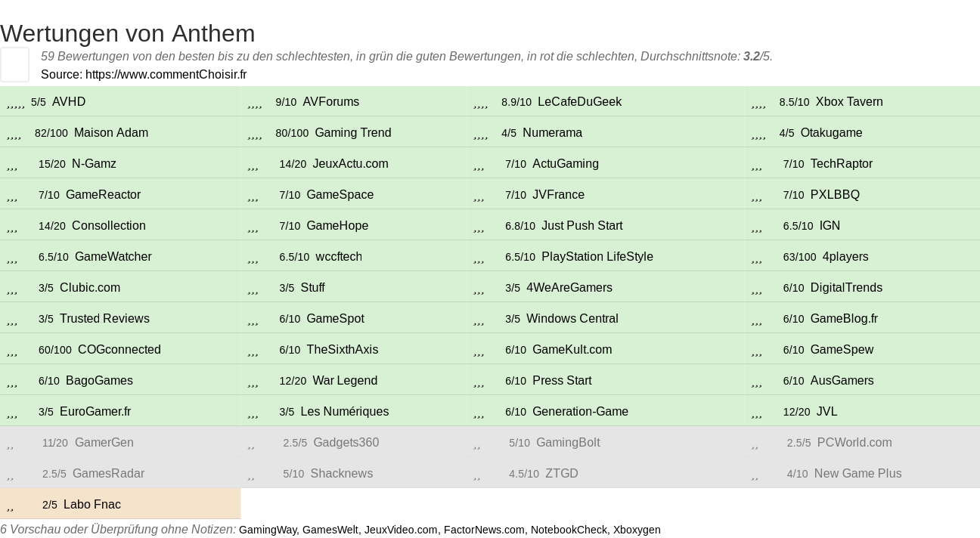Screen dimensions: 980x538
Task: Visit JVL review link
Action: pos(827,412)
